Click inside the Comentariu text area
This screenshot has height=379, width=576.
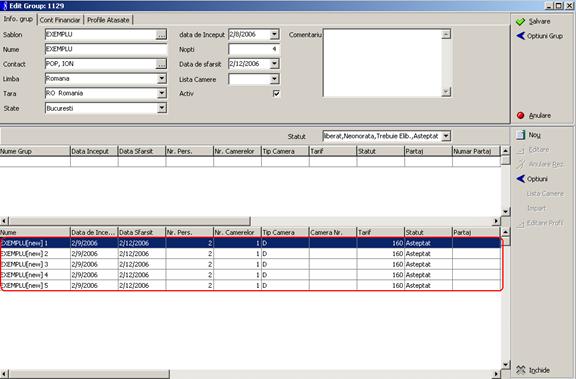point(382,63)
